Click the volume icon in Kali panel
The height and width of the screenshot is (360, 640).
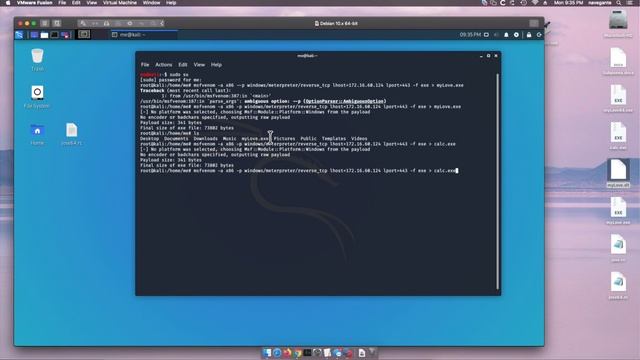tap(496, 35)
